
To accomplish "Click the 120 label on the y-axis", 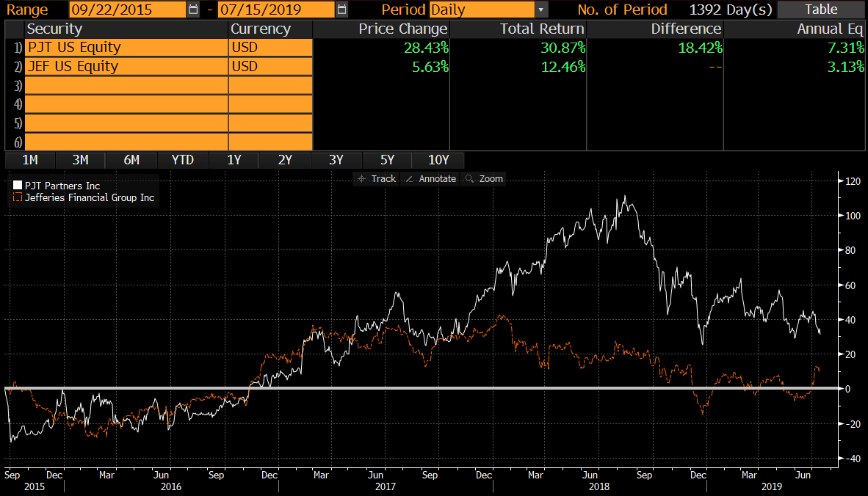I will tap(853, 180).
